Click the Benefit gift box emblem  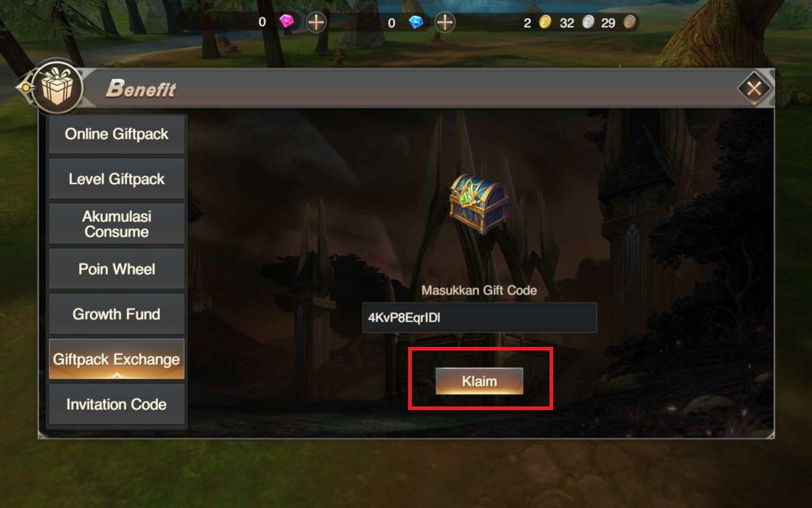[57, 86]
